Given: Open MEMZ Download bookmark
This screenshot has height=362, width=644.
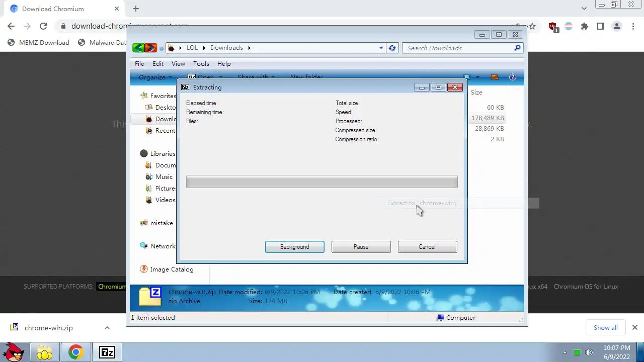Looking at the screenshot, I should (38, 43).
